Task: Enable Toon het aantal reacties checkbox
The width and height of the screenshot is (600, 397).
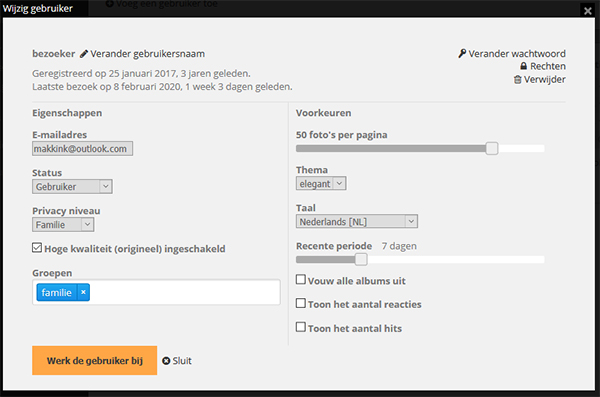Action: (301, 303)
